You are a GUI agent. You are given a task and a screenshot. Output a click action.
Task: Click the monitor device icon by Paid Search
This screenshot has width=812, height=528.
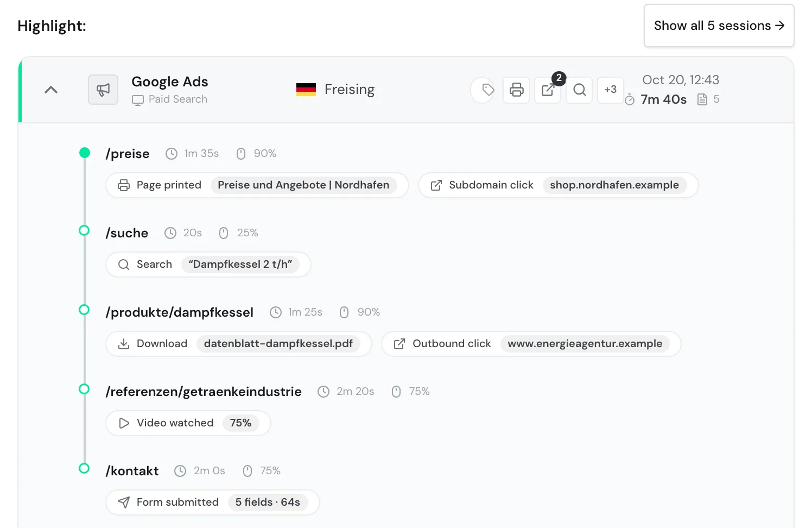point(138,100)
